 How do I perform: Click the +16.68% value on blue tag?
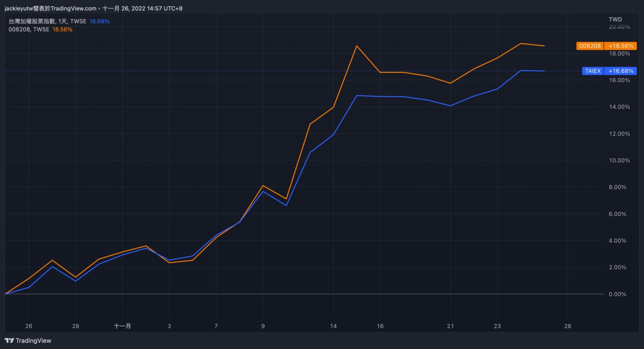tap(621, 71)
